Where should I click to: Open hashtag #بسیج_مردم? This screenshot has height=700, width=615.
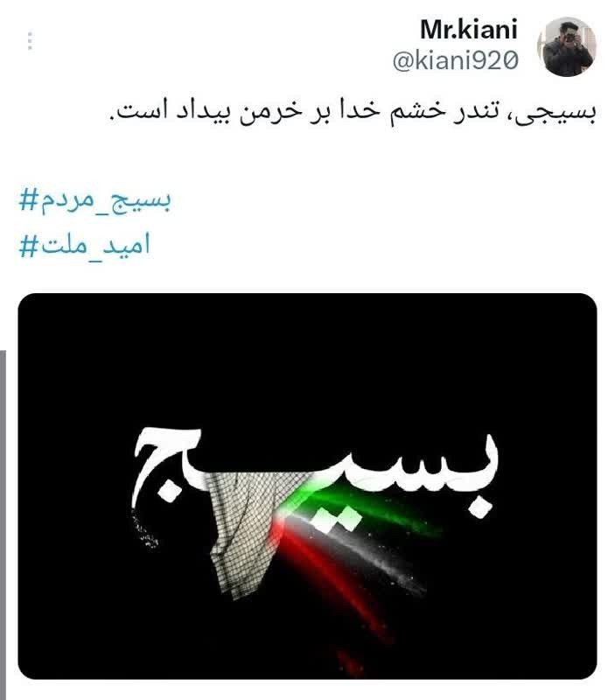(95, 201)
